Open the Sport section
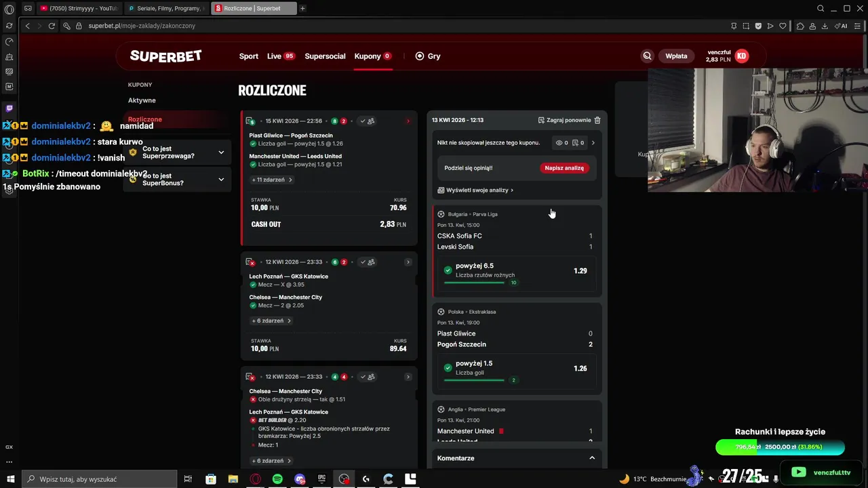The height and width of the screenshot is (488, 868). [249, 56]
